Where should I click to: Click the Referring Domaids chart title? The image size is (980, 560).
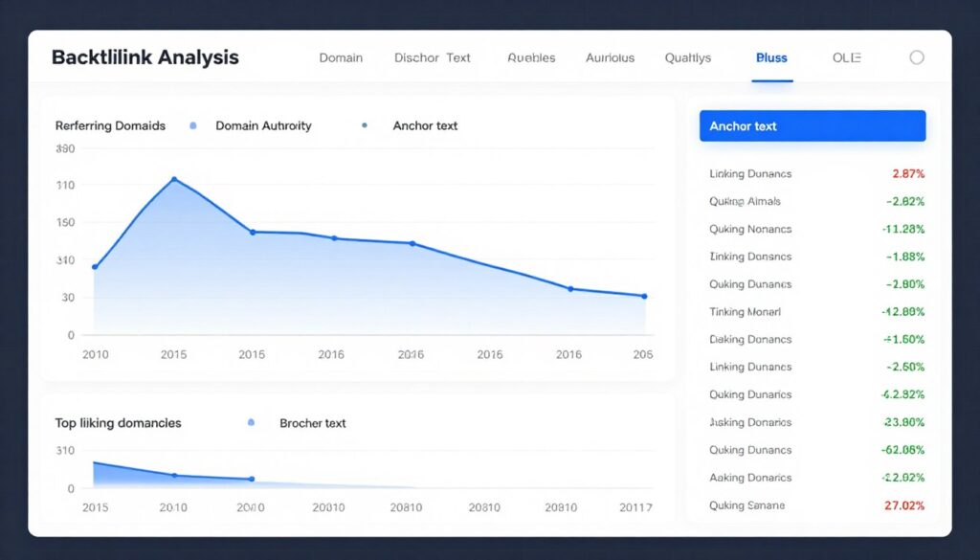pos(111,125)
